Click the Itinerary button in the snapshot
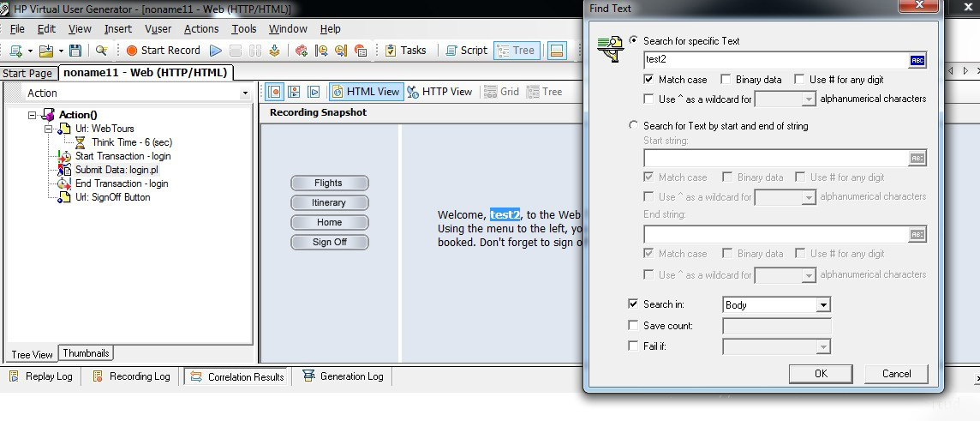 [329, 202]
